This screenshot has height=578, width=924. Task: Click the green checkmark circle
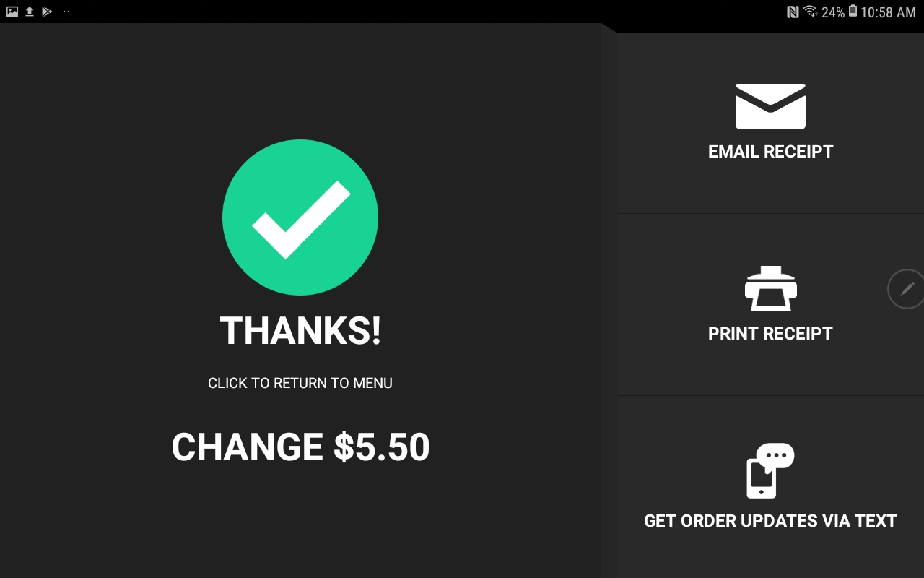tap(300, 217)
